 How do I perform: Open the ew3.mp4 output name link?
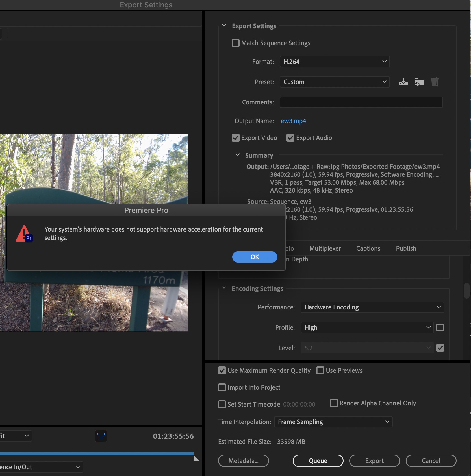tap(293, 121)
